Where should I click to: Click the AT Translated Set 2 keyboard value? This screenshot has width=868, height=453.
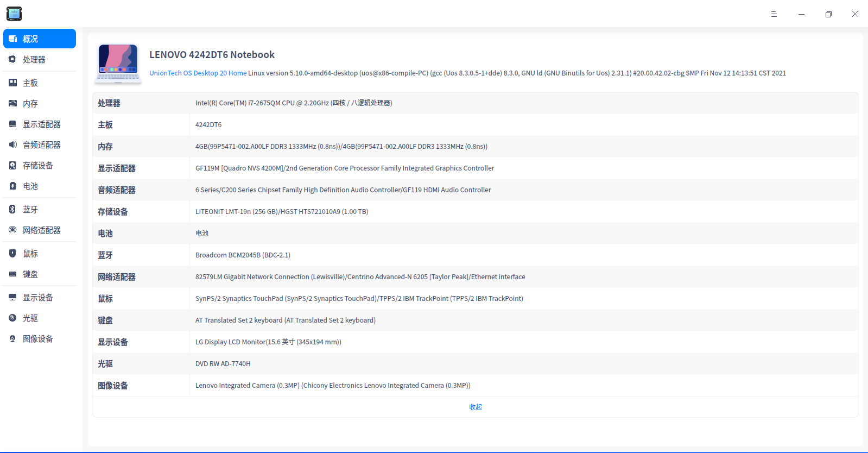pyautogui.click(x=286, y=320)
